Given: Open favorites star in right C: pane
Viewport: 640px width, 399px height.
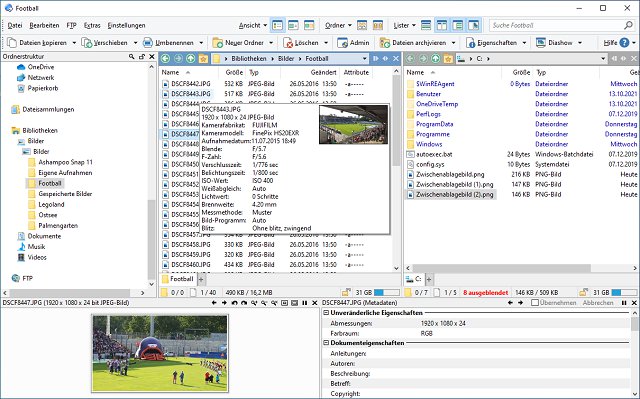Looking at the screenshot, I should click(x=448, y=58).
